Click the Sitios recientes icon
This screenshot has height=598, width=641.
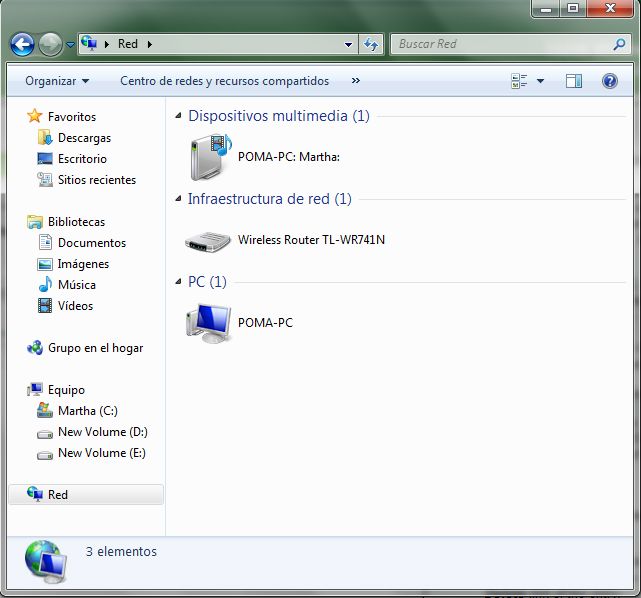point(45,179)
